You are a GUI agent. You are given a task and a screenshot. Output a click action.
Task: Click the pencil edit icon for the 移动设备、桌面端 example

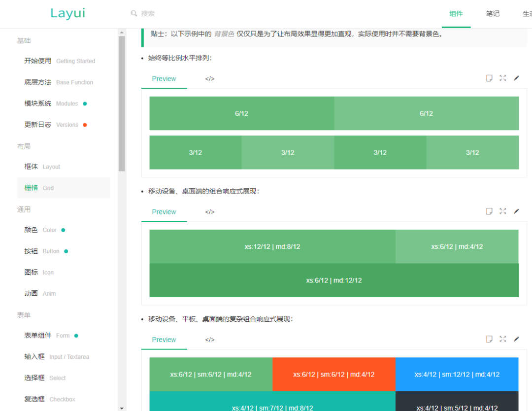516,211
